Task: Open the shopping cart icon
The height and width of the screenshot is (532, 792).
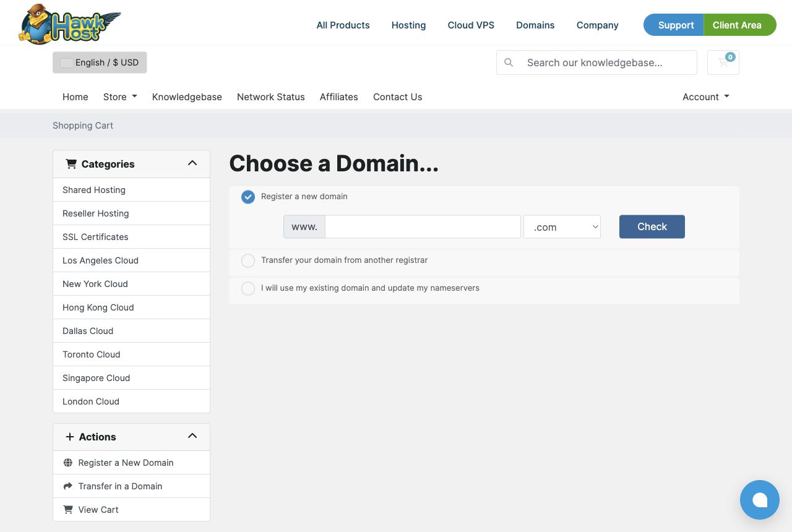Action: [x=723, y=62]
